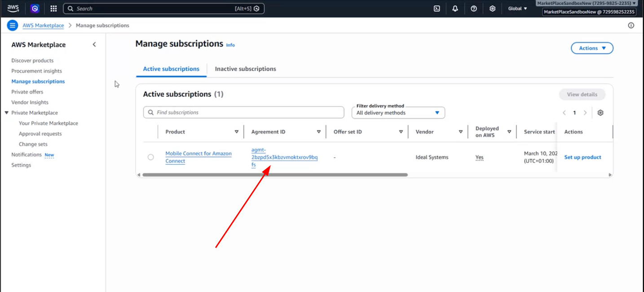The height and width of the screenshot is (292, 644).
Task: Open the help question mark icon
Action: 474,9
